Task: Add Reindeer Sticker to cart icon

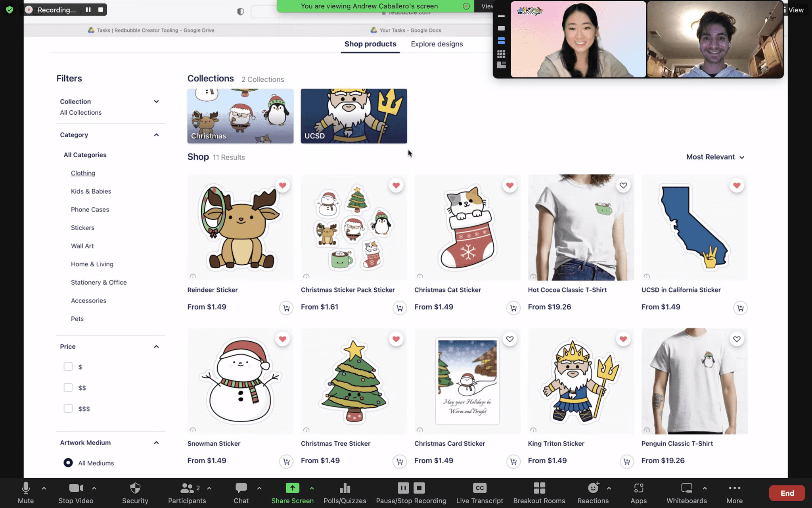Action: [x=286, y=308]
